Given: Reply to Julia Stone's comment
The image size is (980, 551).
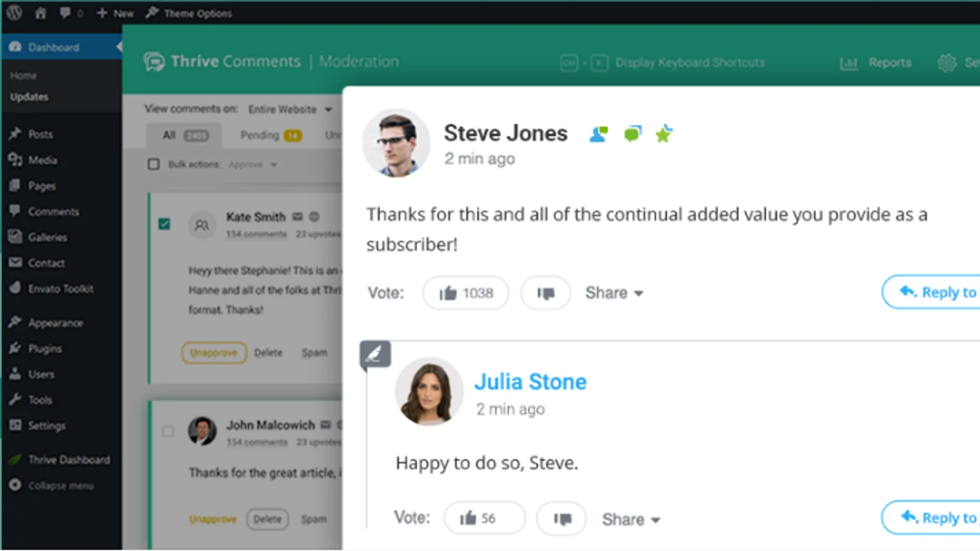Looking at the screenshot, I should click(x=931, y=518).
